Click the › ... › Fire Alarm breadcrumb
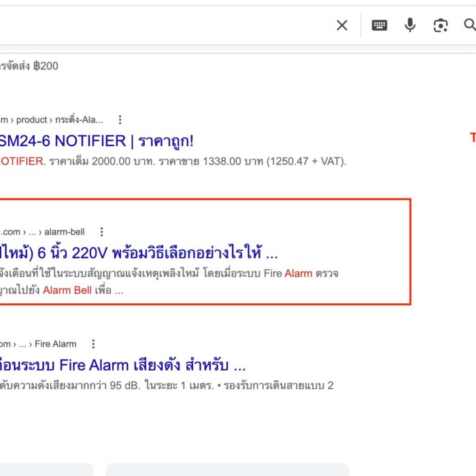476x476 pixels. pyautogui.click(x=38, y=344)
